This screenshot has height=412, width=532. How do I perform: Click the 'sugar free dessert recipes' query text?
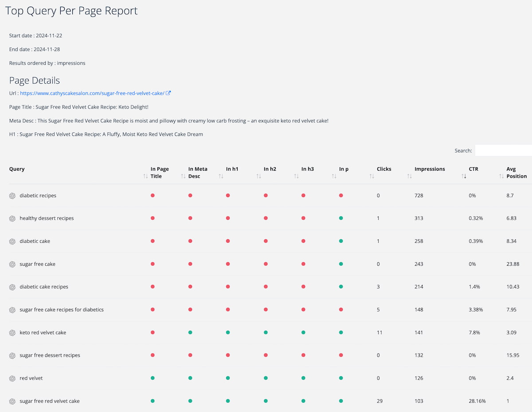click(x=50, y=356)
